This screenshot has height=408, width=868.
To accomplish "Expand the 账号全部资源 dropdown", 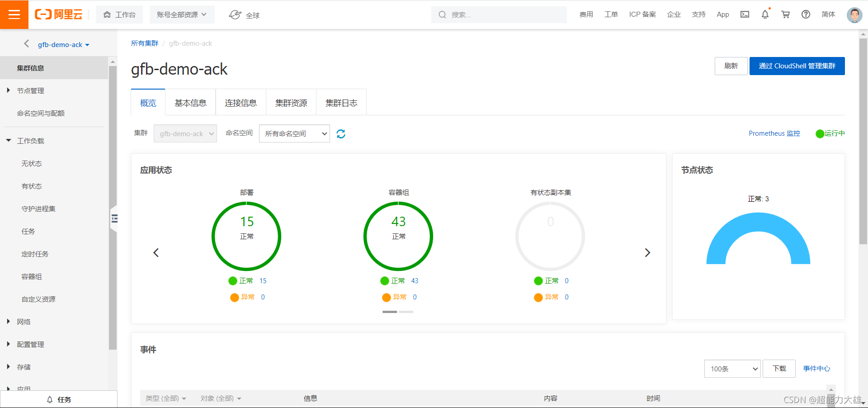I will point(182,14).
